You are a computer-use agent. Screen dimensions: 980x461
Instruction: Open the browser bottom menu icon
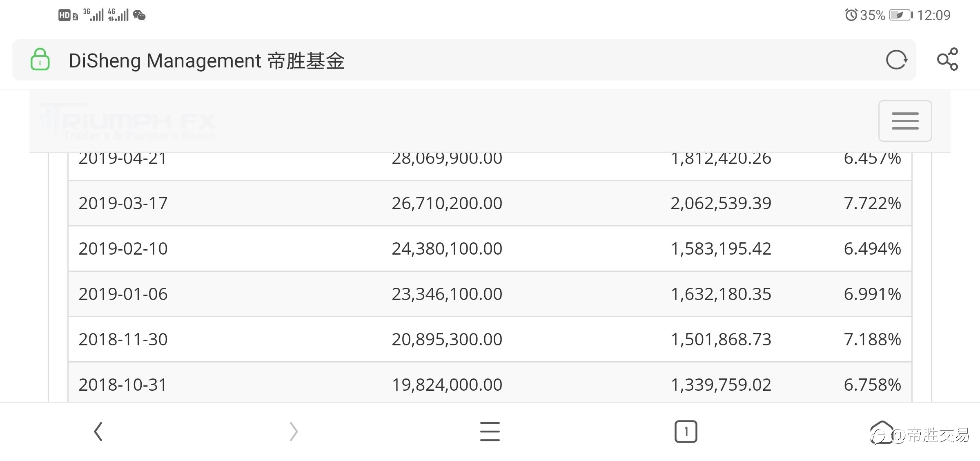(x=490, y=432)
